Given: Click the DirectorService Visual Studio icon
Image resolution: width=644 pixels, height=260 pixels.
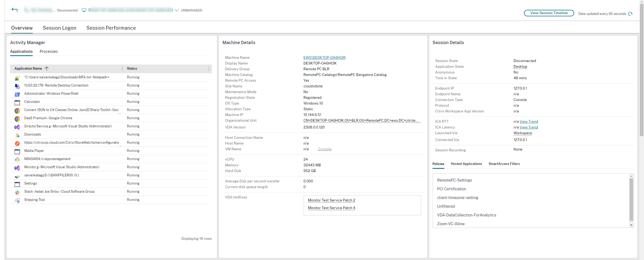Looking at the screenshot, I should click(x=17, y=127).
